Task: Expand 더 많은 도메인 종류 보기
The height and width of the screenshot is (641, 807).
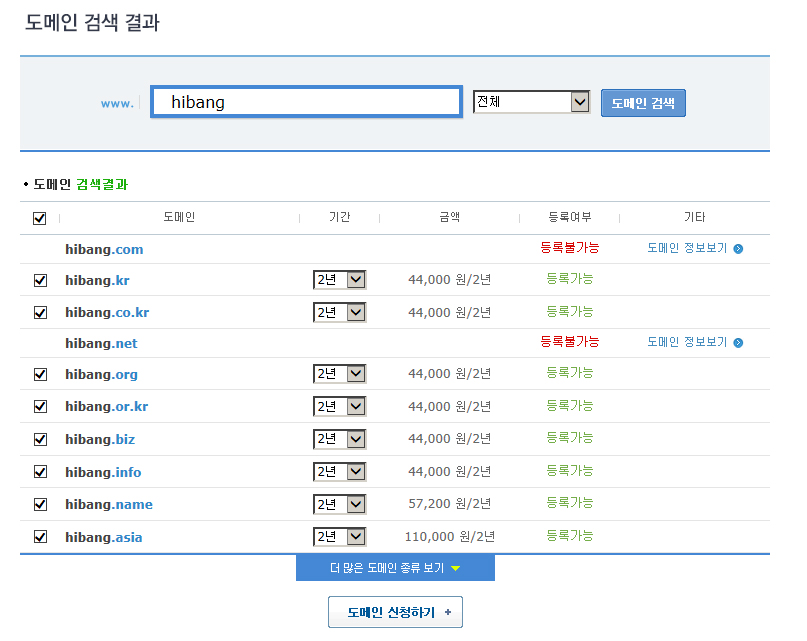Action: (x=395, y=568)
